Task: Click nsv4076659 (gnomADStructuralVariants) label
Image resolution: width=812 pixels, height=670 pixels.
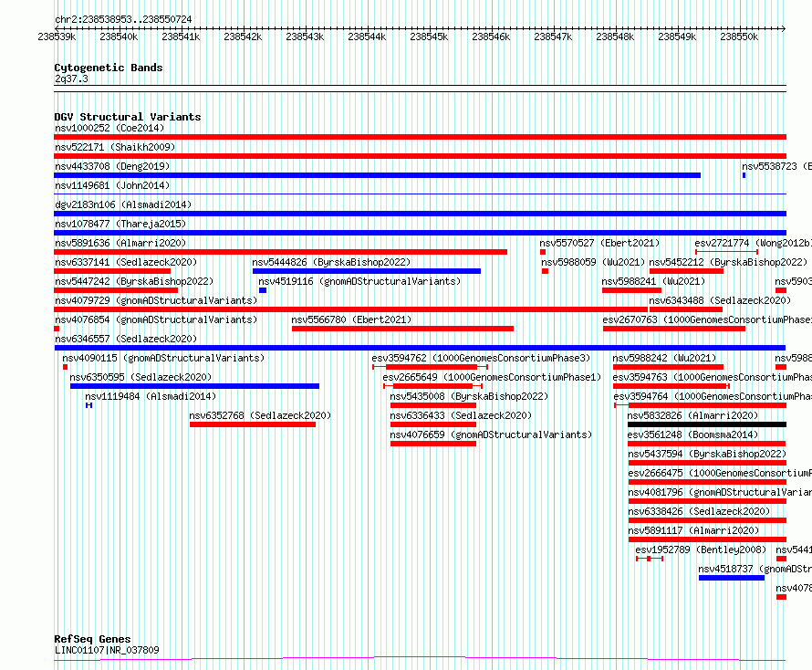Action: 491,434
